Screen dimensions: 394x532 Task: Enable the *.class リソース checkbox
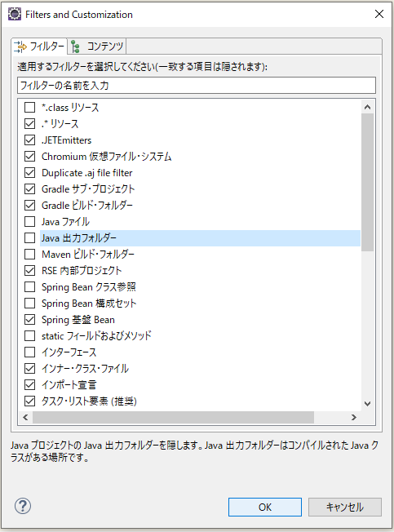coord(30,107)
